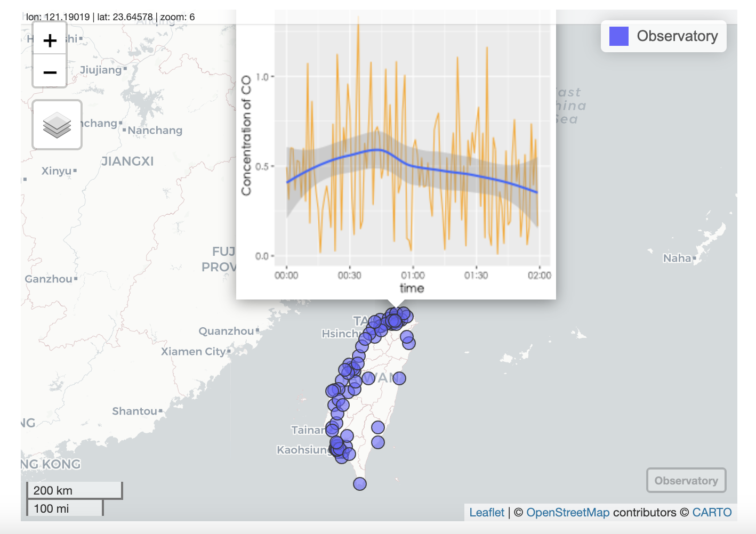756x534 pixels.
Task: Select the easternmost marker in southeast Taiwan
Action: pos(378,427)
